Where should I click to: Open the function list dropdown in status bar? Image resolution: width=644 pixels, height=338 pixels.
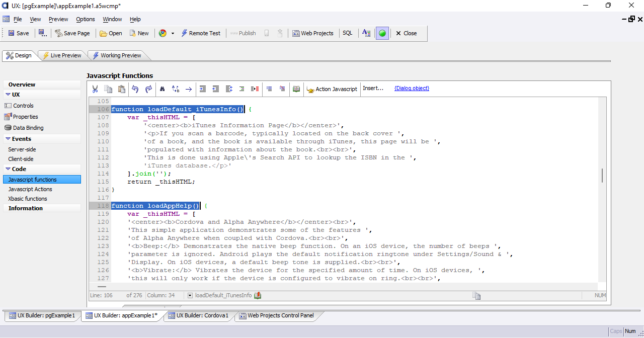click(190, 295)
